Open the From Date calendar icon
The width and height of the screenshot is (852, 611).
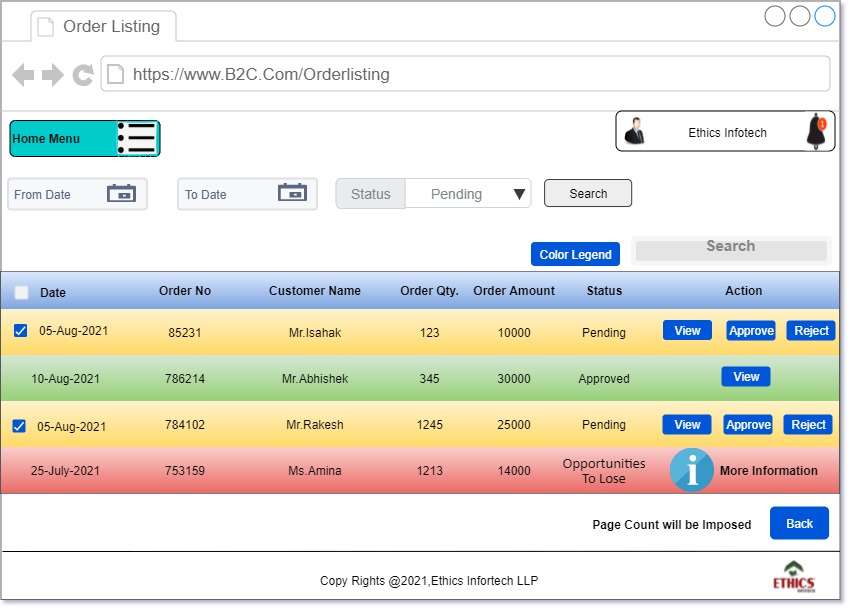tap(121, 194)
